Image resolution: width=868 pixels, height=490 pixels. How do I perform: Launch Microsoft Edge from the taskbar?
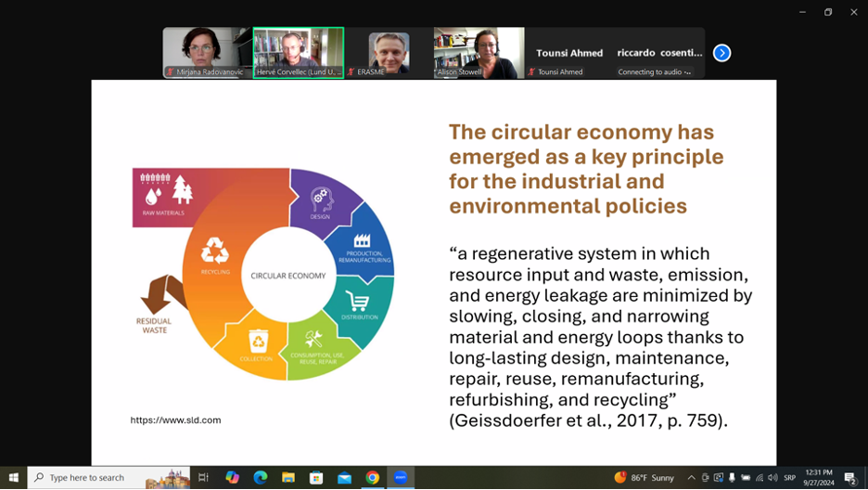coord(261,478)
